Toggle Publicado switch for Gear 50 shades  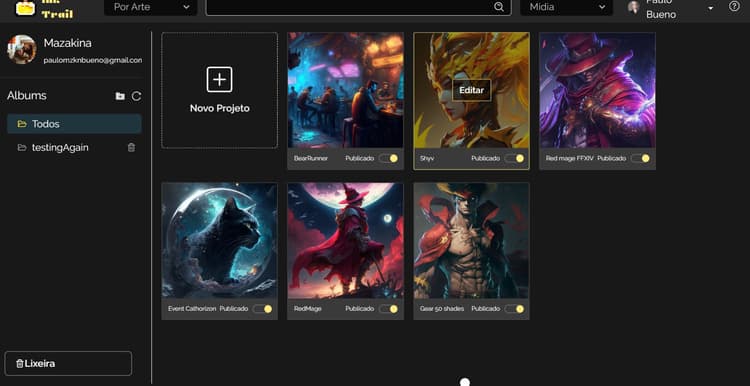(x=514, y=309)
